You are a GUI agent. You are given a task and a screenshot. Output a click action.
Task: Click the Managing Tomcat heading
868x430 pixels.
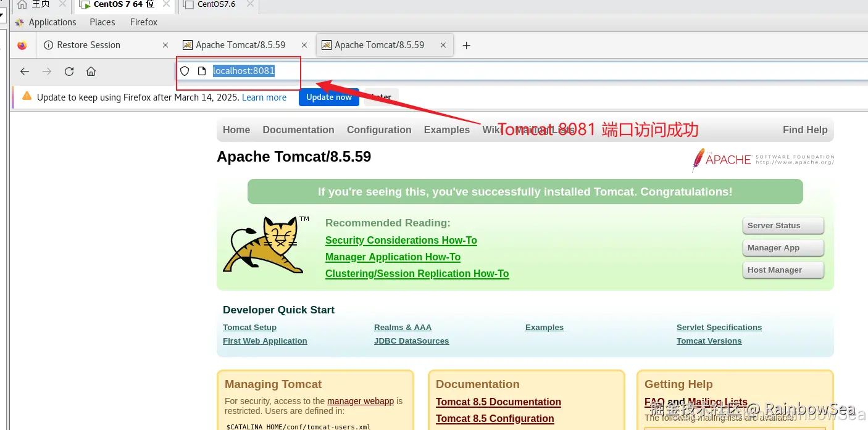click(x=273, y=384)
